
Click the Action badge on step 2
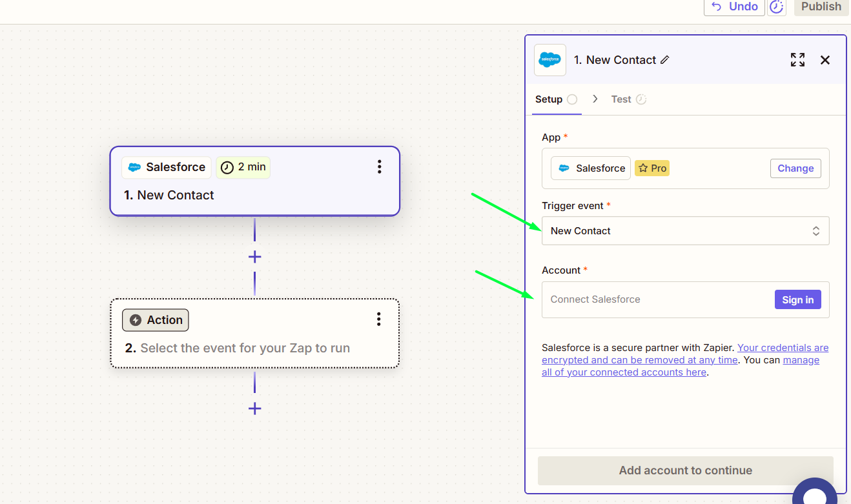pos(156,320)
